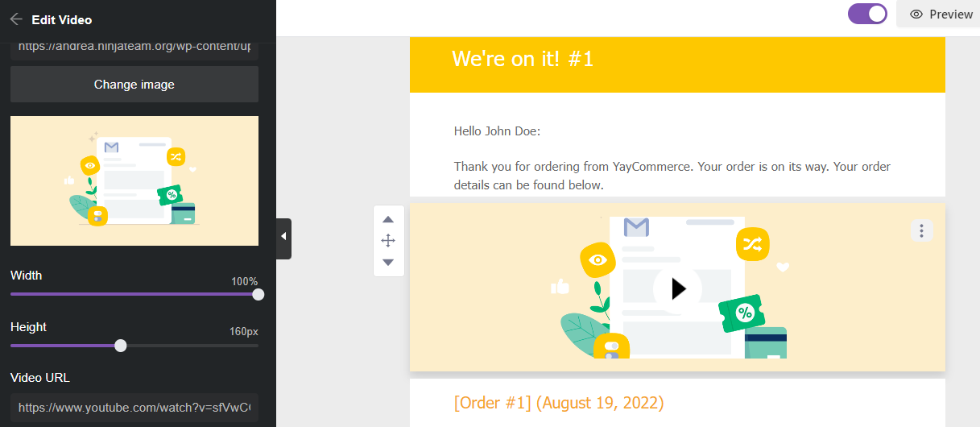The image size is (980, 427).
Task: Click the Change image button
Action: click(x=134, y=84)
